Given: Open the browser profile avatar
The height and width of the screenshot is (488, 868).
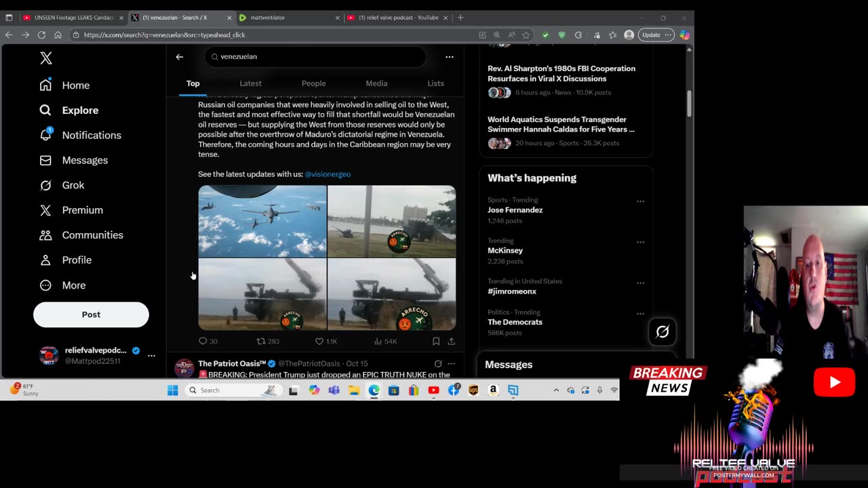Looking at the screenshot, I should click(x=629, y=35).
